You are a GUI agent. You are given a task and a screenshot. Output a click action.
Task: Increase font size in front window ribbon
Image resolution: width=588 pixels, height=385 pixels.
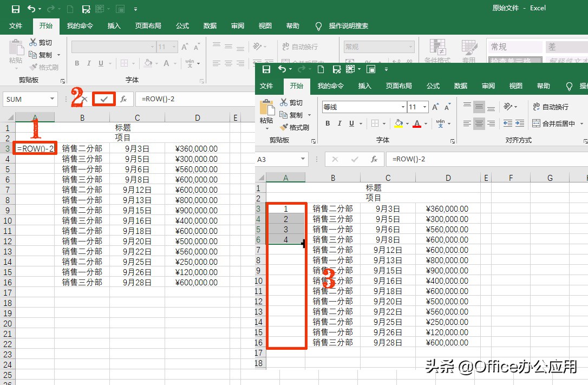click(x=435, y=107)
